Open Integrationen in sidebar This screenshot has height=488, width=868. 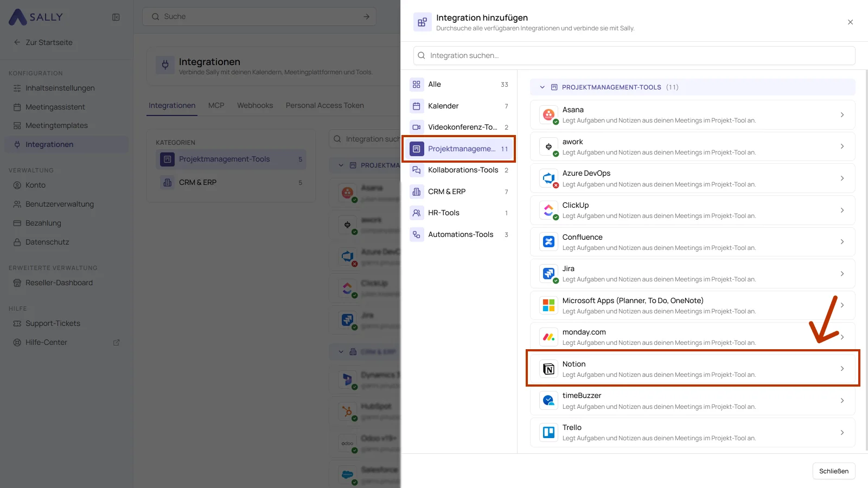[x=66, y=144]
